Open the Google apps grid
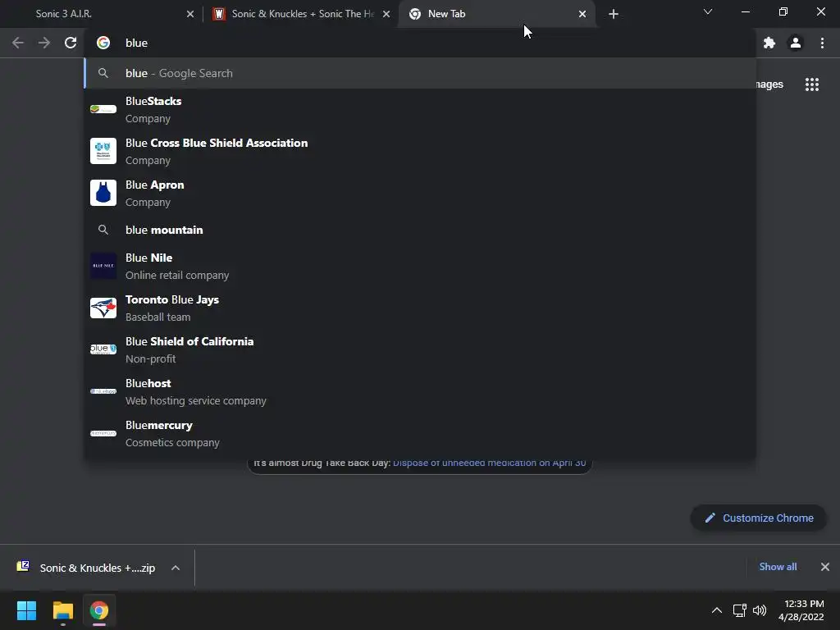The image size is (840, 630). pos(812,84)
